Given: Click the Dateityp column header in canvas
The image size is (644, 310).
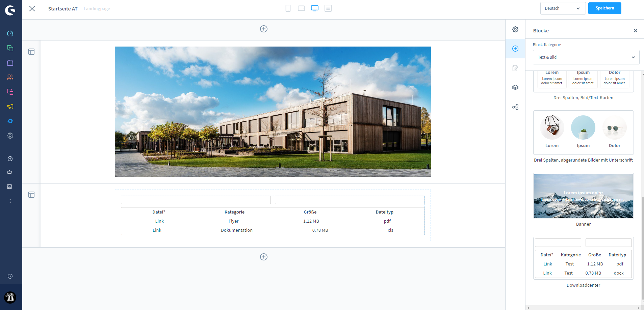Looking at the screenshot, I should tap(385, 212).
